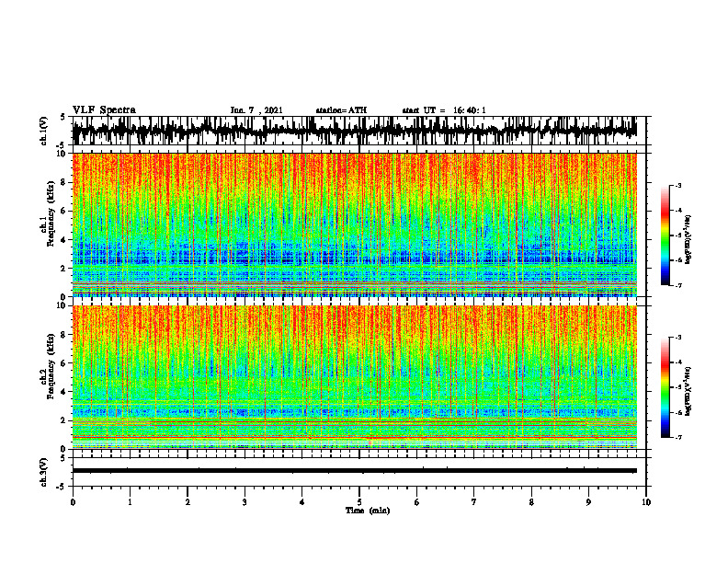Click the ch.1 color bar log(PSD) label
The height and width of the screenshot is (563, 728).
click(688, 239)
